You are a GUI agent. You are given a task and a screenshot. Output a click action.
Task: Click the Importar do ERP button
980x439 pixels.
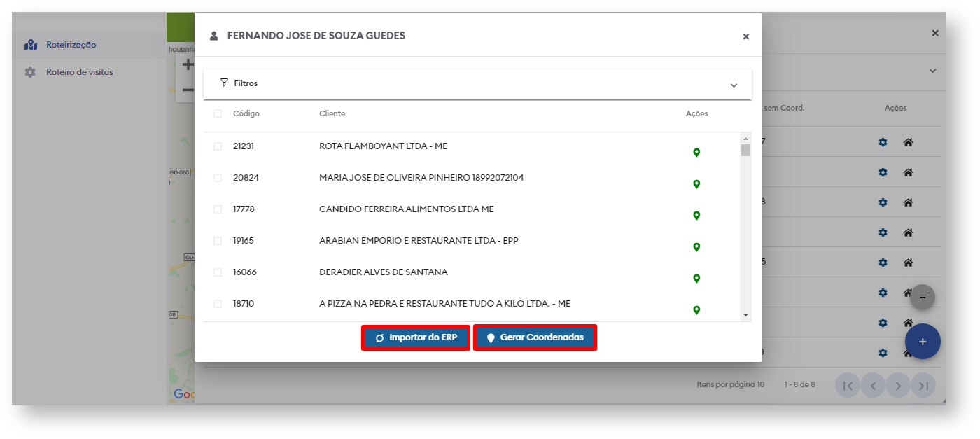tap(416, 337)
